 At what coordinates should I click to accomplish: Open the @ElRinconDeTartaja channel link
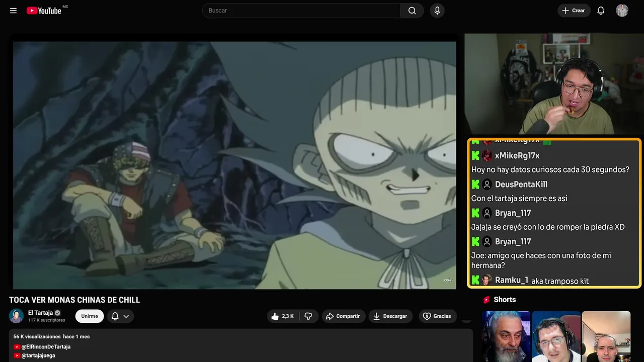pyautogui.click(x=46, y=347)
